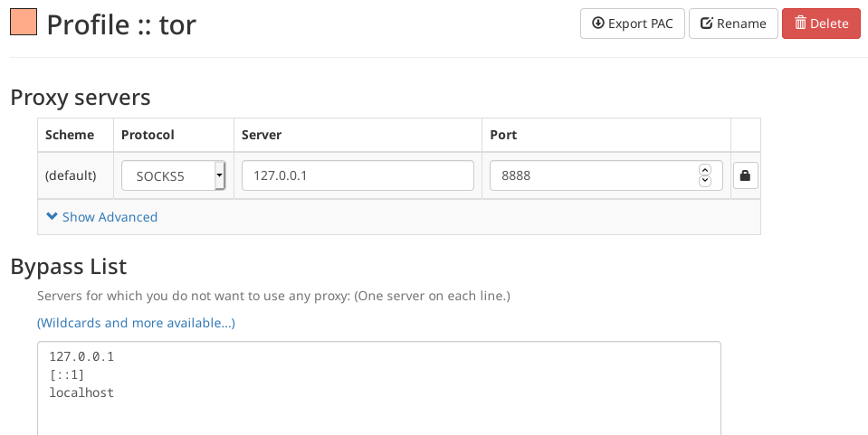Viewport: 868px width, 435px height.
Task: Click the localhost line in the bypass list
Action: pos(81,392)
